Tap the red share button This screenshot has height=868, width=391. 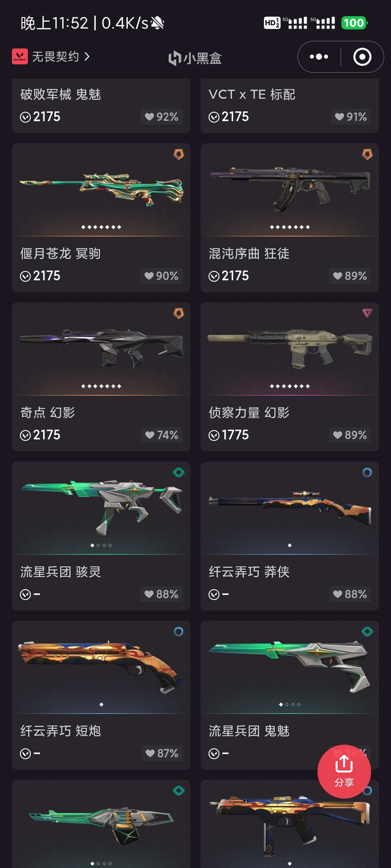pyautogui.click(x=344, y=771)
